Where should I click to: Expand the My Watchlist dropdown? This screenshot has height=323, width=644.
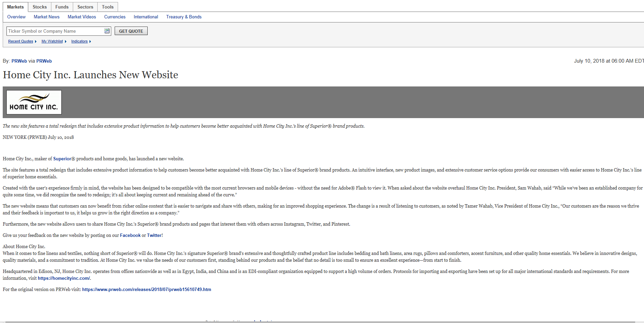click(x=53, y=42)
